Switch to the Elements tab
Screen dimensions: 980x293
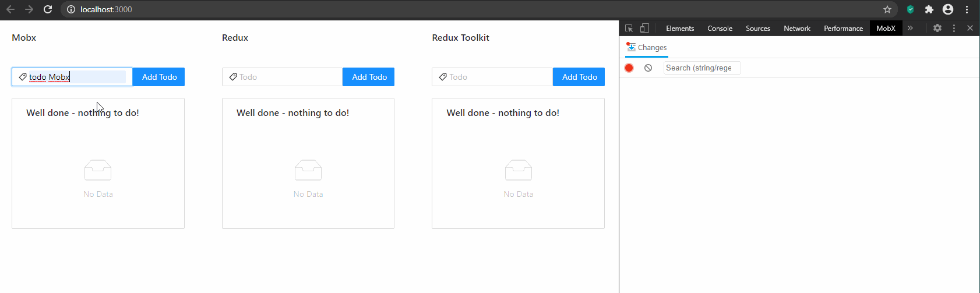click(x=680, y=28)
